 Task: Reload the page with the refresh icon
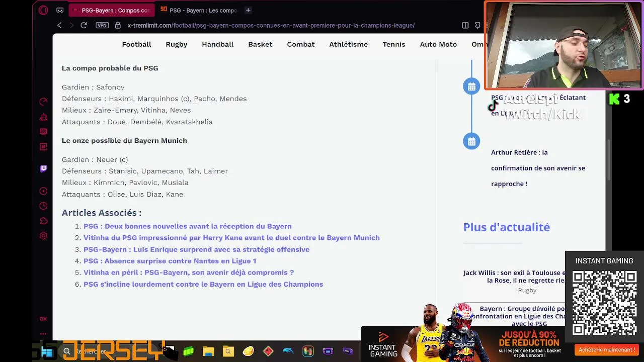(84, 25)
